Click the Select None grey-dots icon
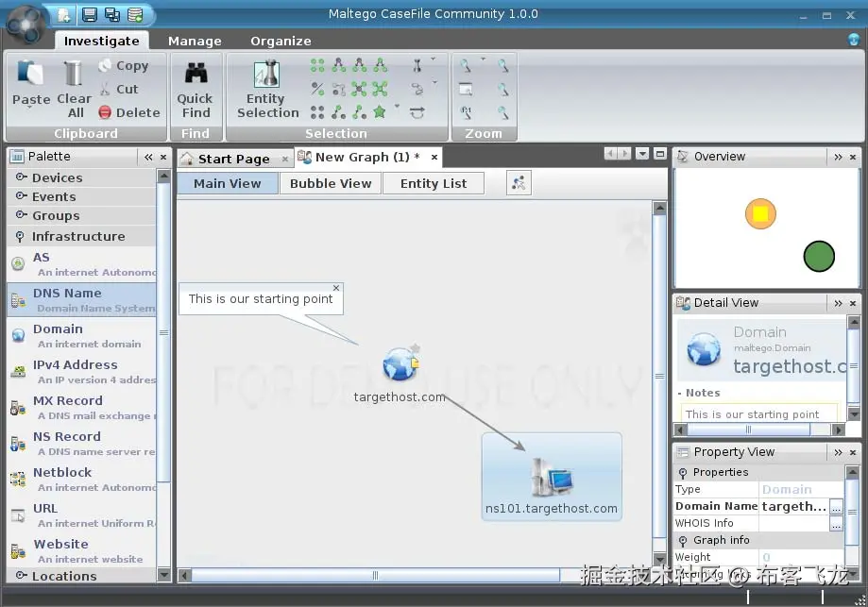The height and width of the screenshot is (607, 868). click(x=317, y=113)
